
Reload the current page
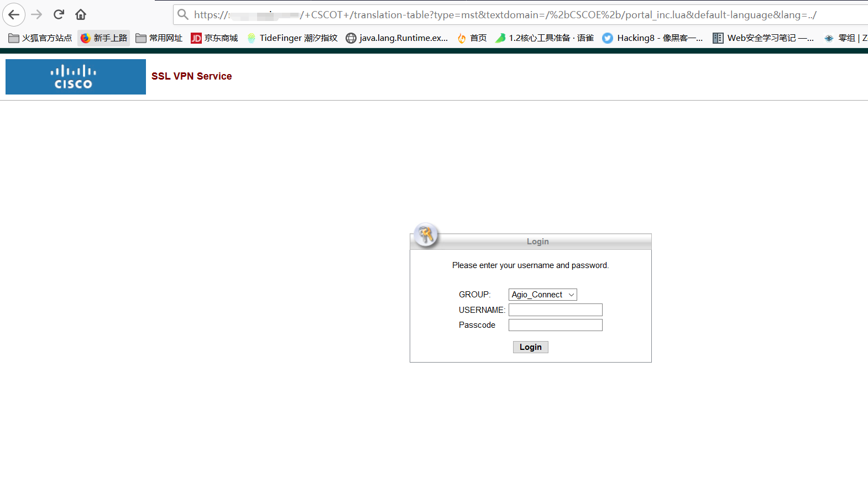[x=59, y=14]
